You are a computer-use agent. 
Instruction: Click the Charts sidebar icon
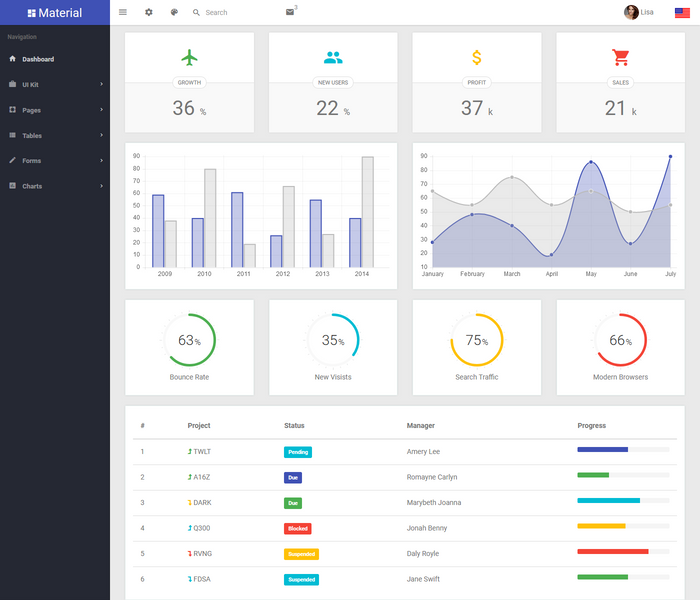[12, 186]
